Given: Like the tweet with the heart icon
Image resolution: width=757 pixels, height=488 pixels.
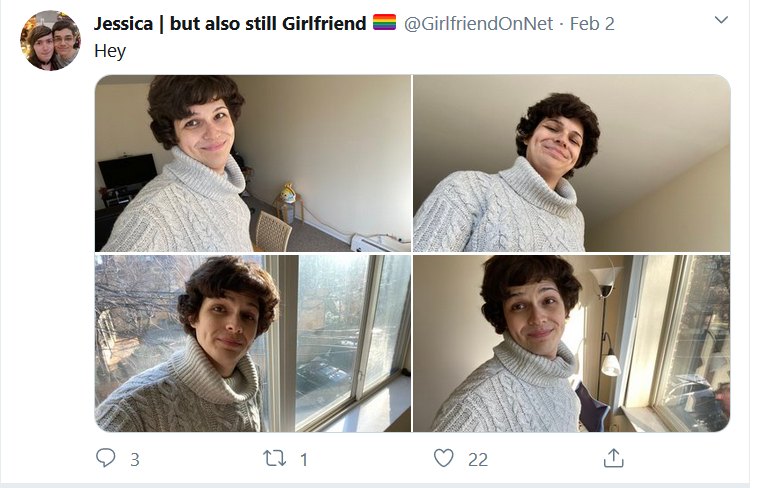Looking at the screenshot, I should point(444,458).
